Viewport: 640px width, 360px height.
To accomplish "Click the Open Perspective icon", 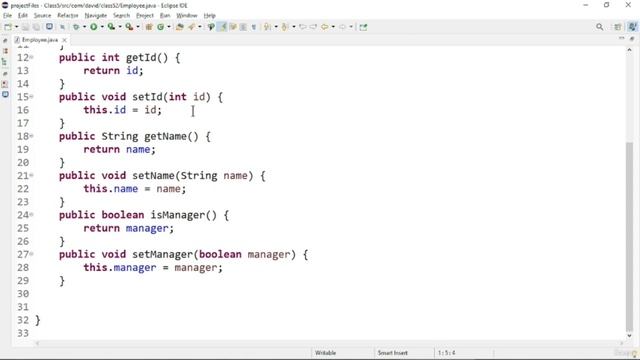I will [618, 27].
